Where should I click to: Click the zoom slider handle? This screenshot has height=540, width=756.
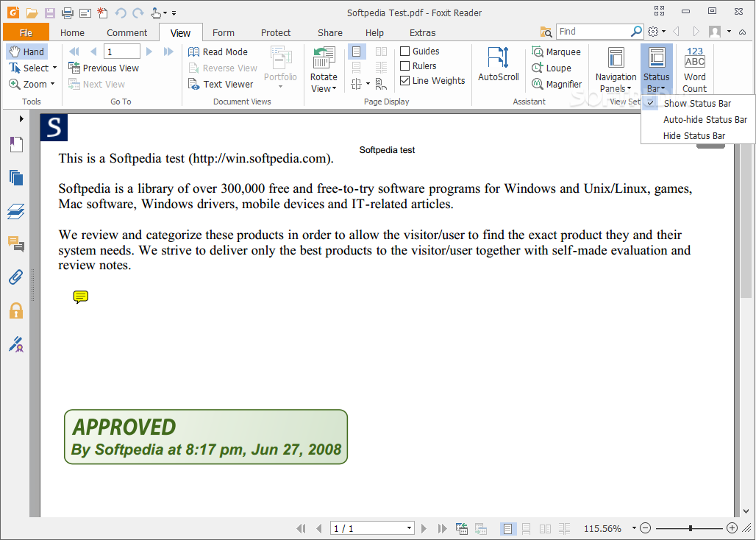pos(691,528)
